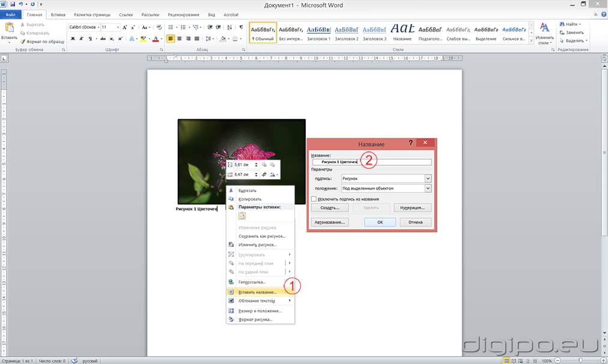This screenshot has height=364, width=608.
Task: Click the bulleted list icon
Action: pos(171,27)
